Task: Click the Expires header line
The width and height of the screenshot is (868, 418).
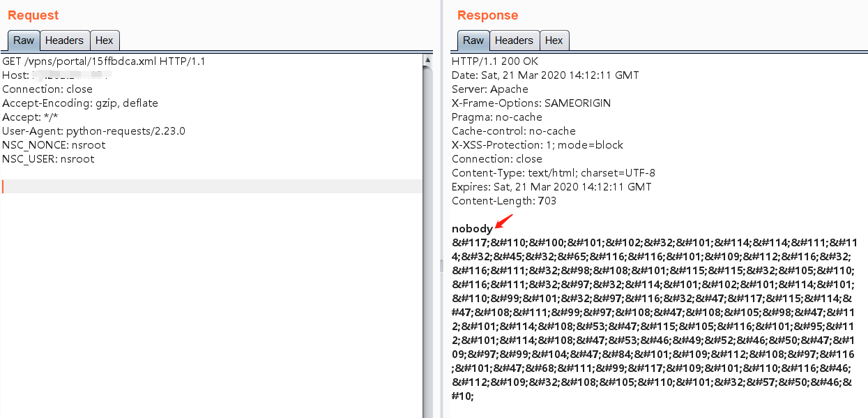Action: pyautogui.click(x=551, y=187)
